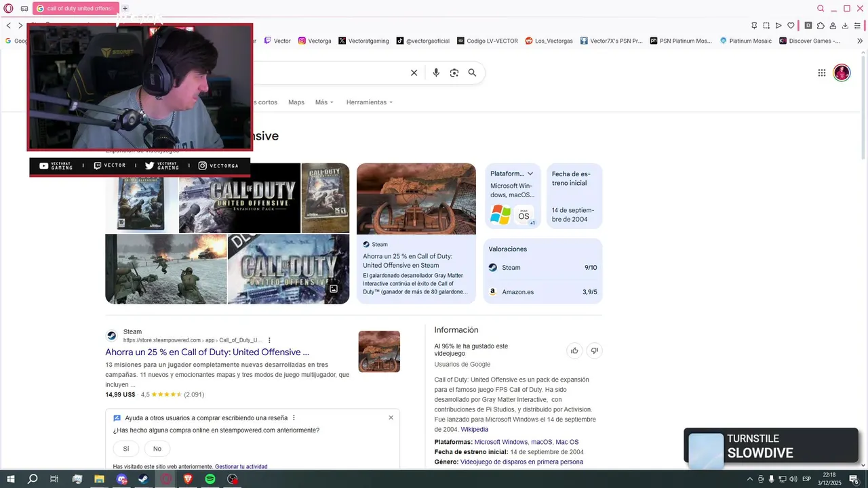Open File Explorer from the taskbar
This screenshot has height=488, width=868.
[99, 479]
